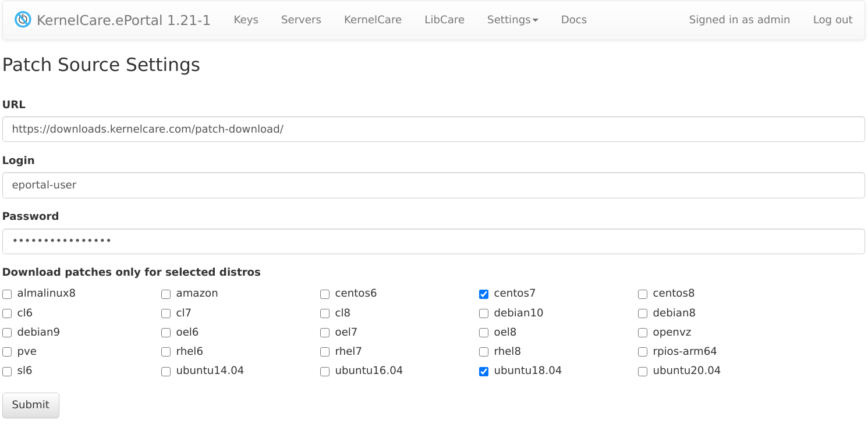Click the KernelCare ePortal logo icon
The image size is (868, 424).
[23, 20]
